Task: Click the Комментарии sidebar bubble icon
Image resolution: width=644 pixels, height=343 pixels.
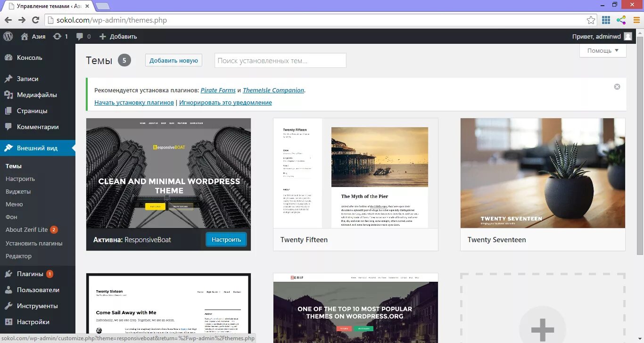Action: (8, 127)
